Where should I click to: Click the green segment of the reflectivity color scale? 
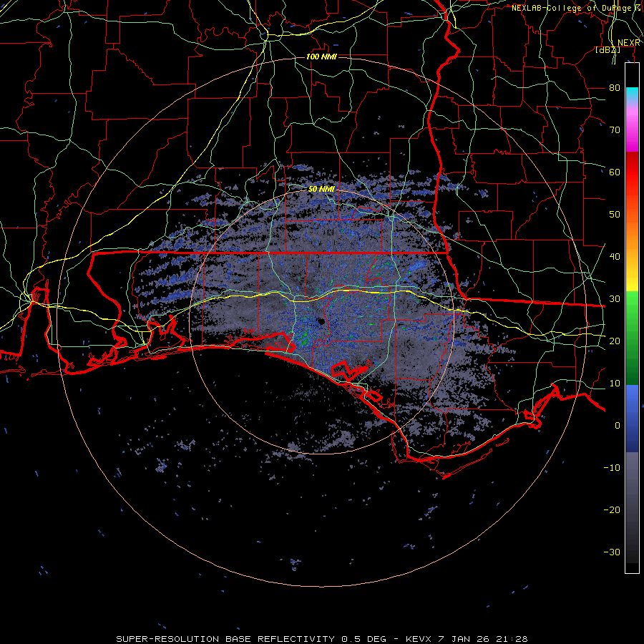coord(632,338)
